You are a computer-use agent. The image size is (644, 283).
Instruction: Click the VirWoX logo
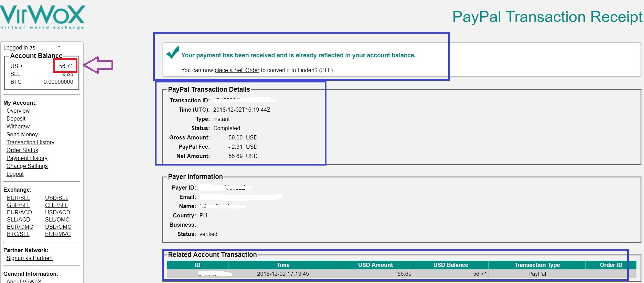[42, 17]
